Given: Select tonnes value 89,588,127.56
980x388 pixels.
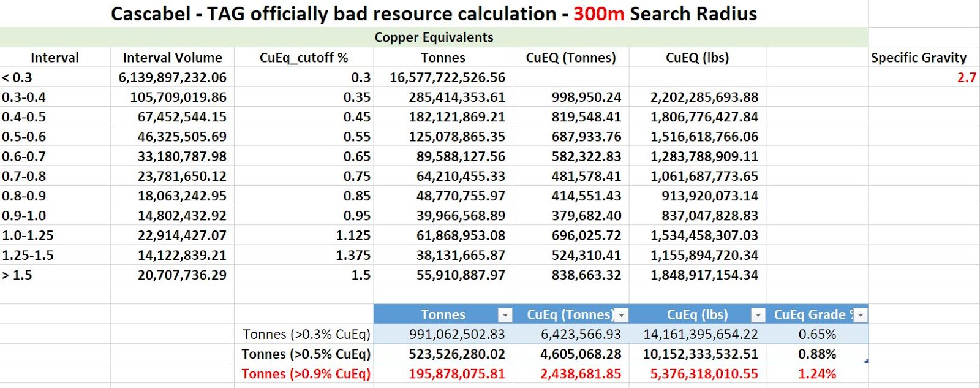Looking at the screenshot, I should [x=443, y=156].
